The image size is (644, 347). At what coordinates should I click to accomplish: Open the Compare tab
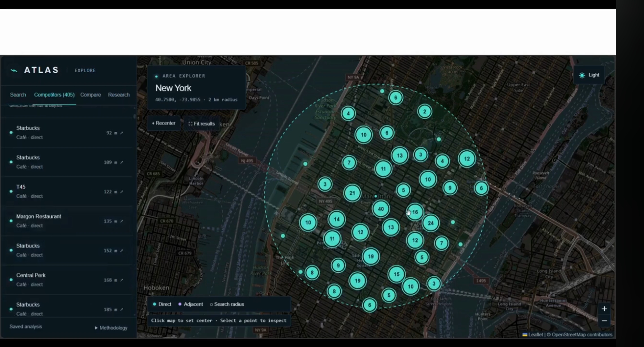click(x=90, y=95)
